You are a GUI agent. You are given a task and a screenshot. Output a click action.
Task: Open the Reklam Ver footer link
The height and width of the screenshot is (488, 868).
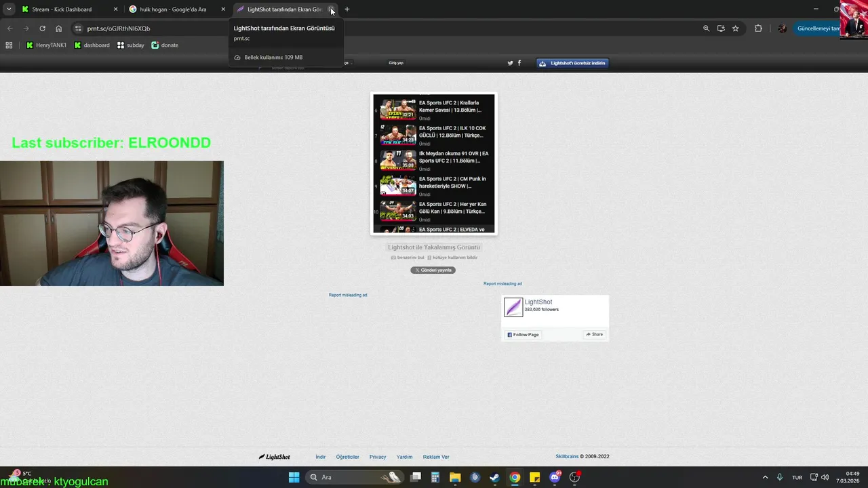coord(436,457)
